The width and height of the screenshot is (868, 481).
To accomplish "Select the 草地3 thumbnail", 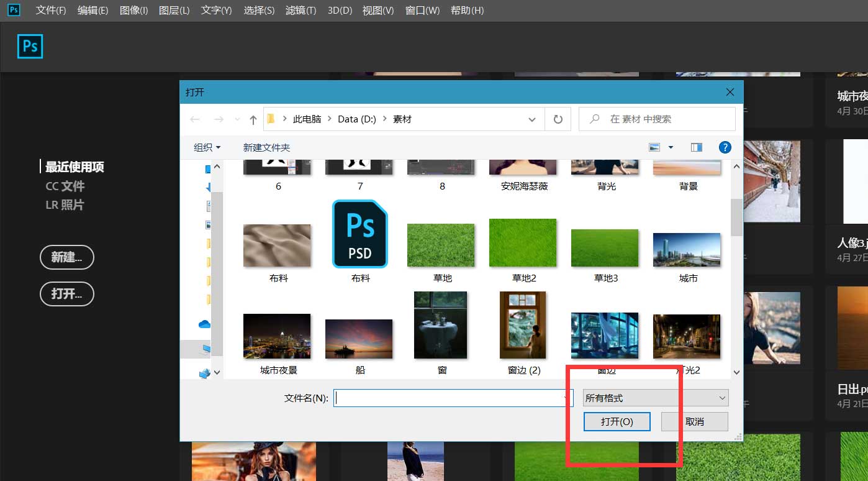I will [605, 248].
